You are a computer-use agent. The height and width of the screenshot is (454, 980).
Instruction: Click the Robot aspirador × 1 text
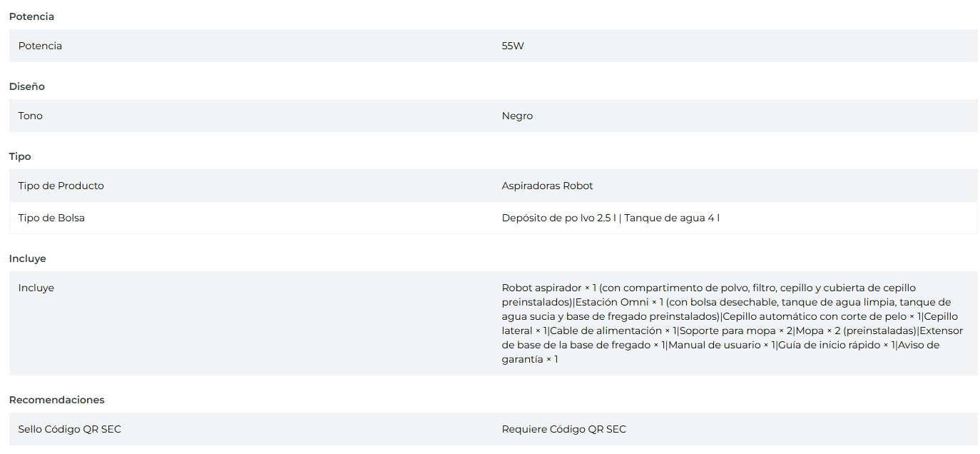548,288
